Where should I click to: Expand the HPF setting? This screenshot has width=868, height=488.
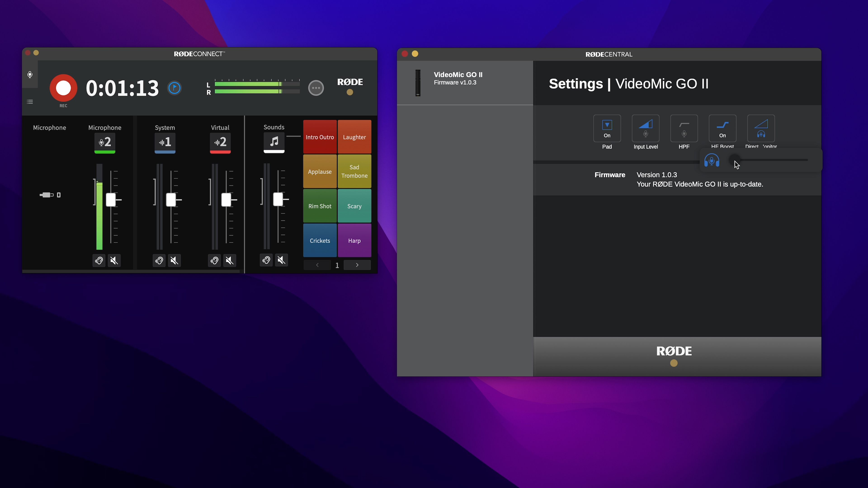click(x=684, y=128)
